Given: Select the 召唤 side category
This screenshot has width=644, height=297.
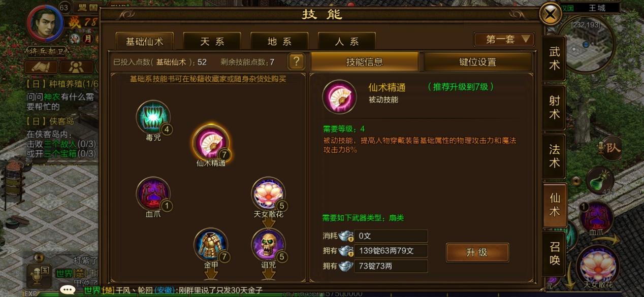Looking at the screenshot, I should [x=554, y=254].
